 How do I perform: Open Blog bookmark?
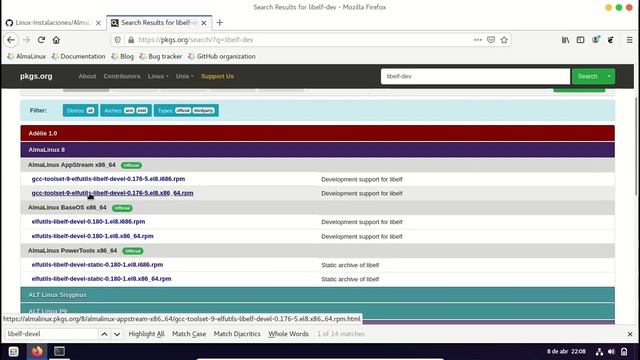point(122,56)
